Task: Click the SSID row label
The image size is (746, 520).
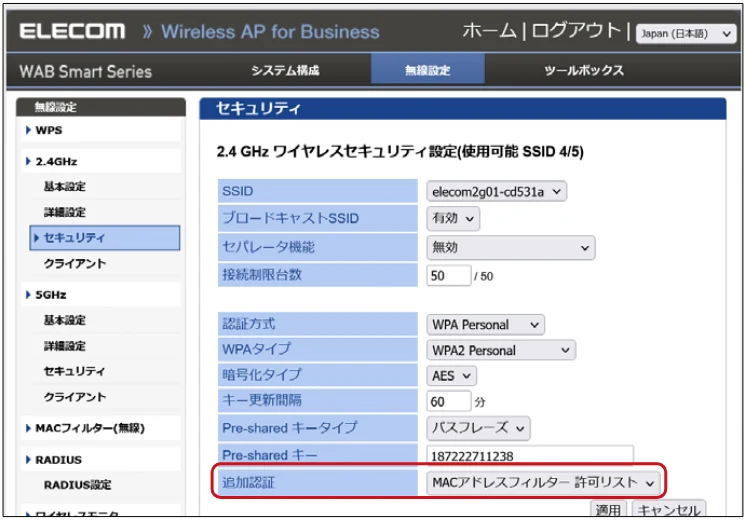Action: pyautogui.click(x=237, y=191)
